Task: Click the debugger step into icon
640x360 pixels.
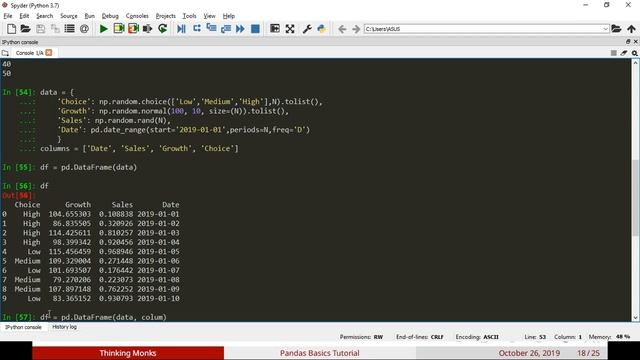Action: coord(211,29)
